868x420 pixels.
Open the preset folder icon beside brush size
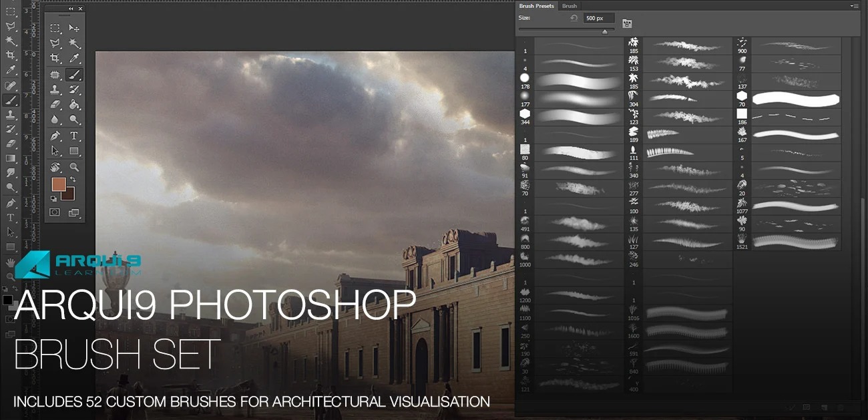(626, 23)
